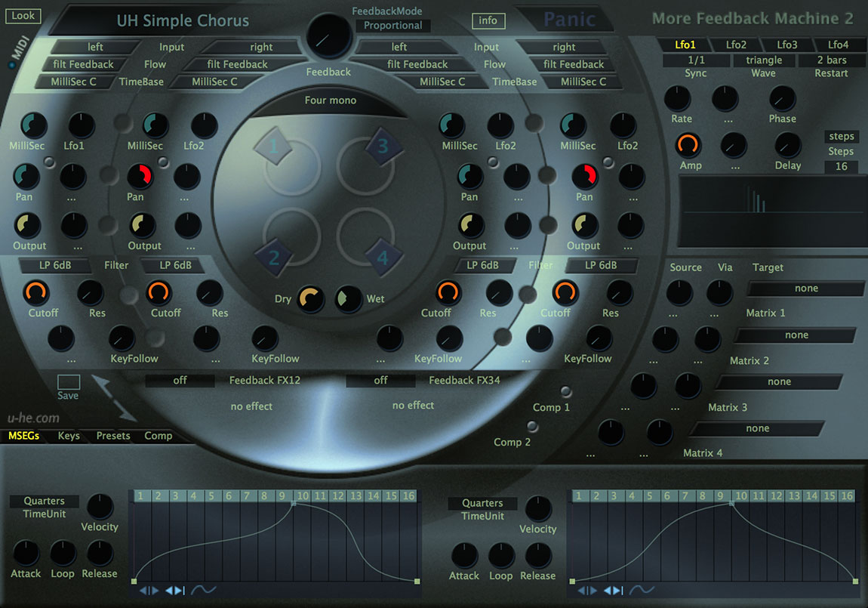
Task: Toggle the small round button above Comp 2
Action: [533, 427]
